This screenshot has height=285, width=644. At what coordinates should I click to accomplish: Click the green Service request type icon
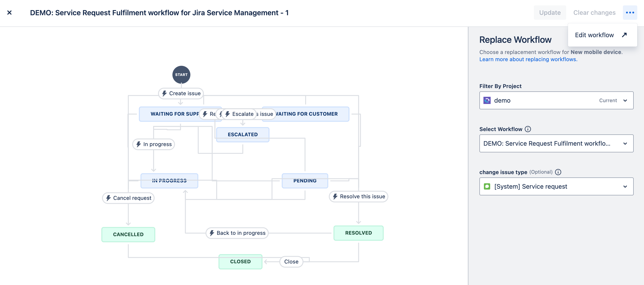pos(487,186)
